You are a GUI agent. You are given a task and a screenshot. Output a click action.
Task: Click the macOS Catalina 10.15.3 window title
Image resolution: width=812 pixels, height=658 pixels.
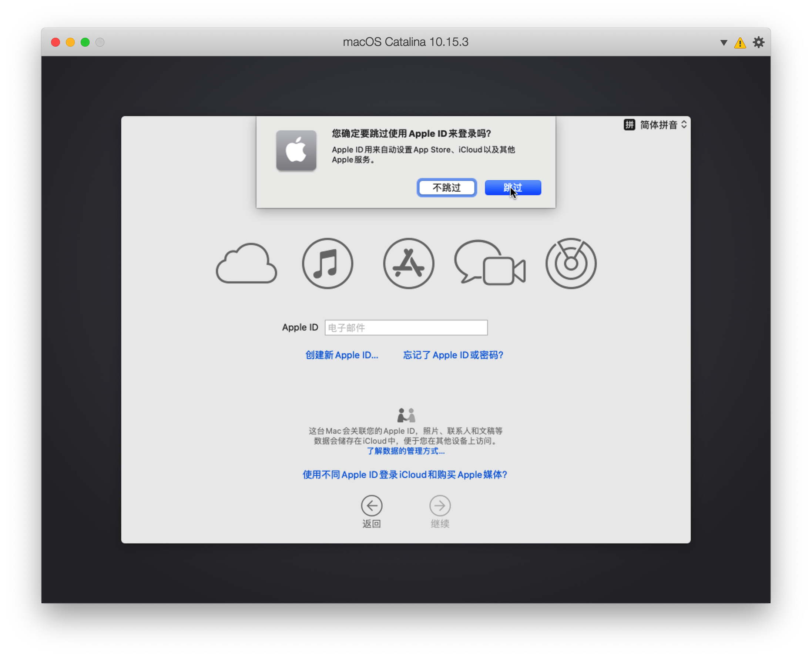click(406, 42)
